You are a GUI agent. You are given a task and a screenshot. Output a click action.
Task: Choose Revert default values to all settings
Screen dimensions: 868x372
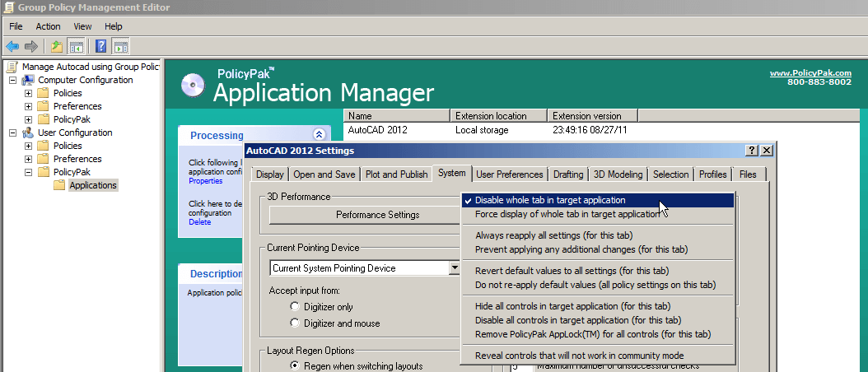(x=598, y=271)
